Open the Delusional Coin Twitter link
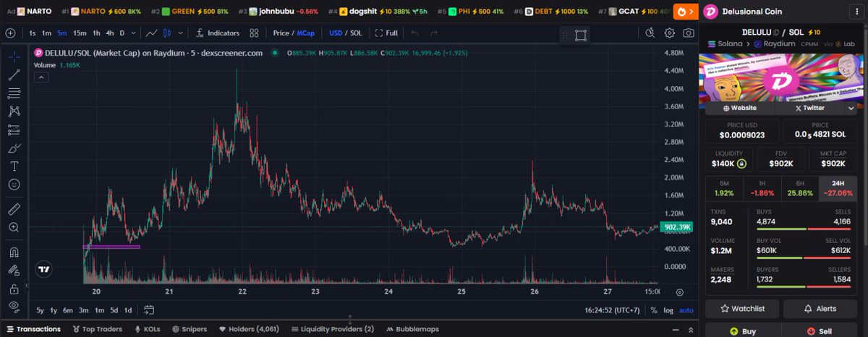 (809, 108)
